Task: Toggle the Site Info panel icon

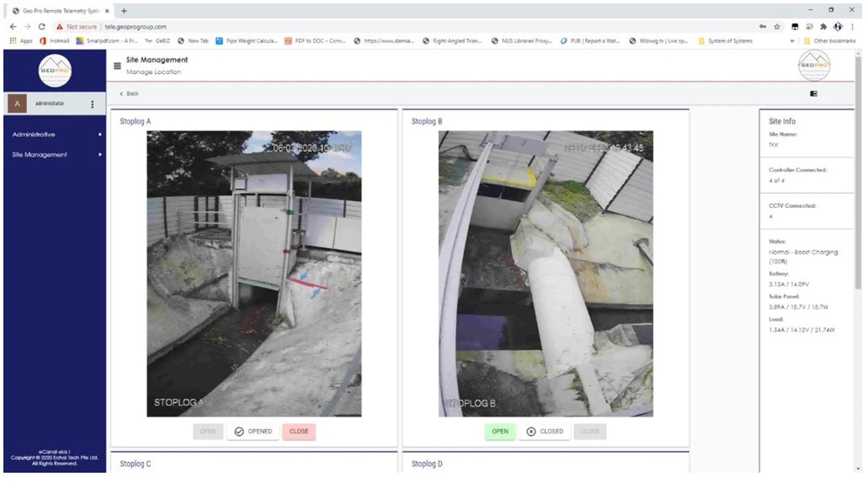Action: [x=813, y=94]
